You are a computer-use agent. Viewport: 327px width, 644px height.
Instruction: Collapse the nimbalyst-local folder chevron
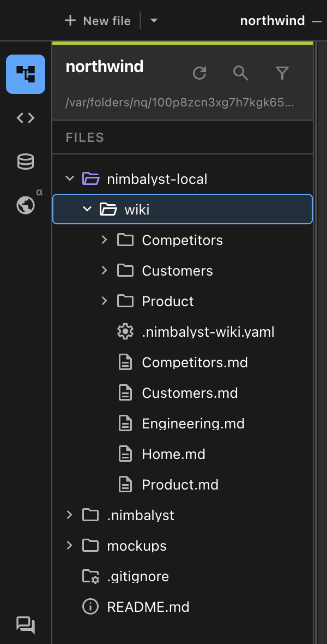(x=70, y=178)
